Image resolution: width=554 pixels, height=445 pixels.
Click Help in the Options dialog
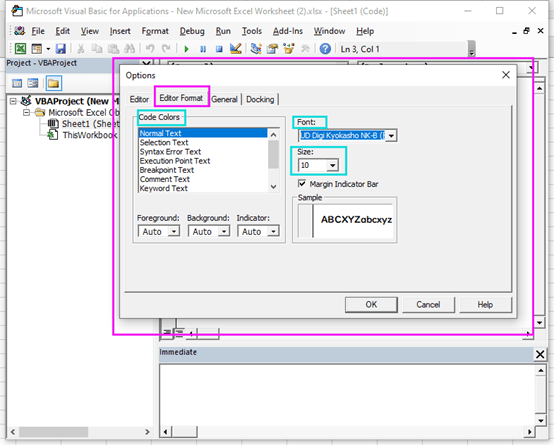(x=485, y=305)
